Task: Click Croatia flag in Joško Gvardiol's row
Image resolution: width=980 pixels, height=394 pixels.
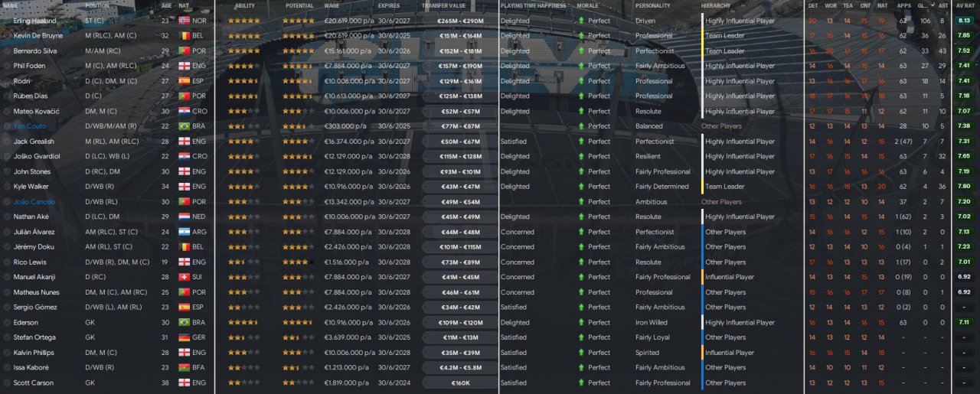Action: click(184, 156)
